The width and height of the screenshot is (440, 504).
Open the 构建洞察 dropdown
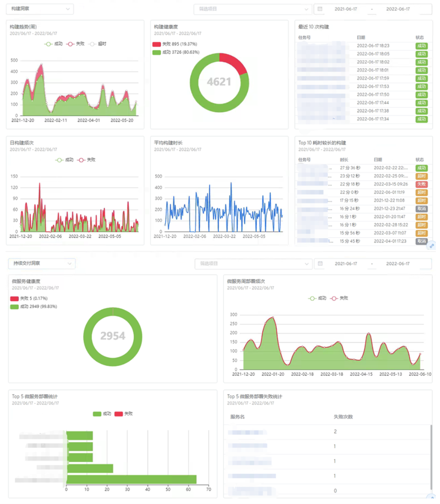point(40,9)
